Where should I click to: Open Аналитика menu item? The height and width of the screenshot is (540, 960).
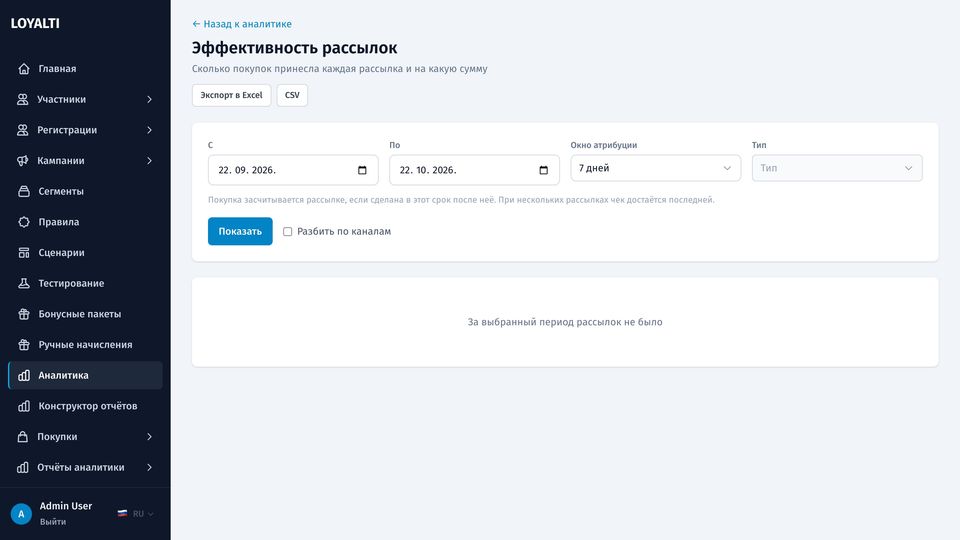[x=85, y=375]
